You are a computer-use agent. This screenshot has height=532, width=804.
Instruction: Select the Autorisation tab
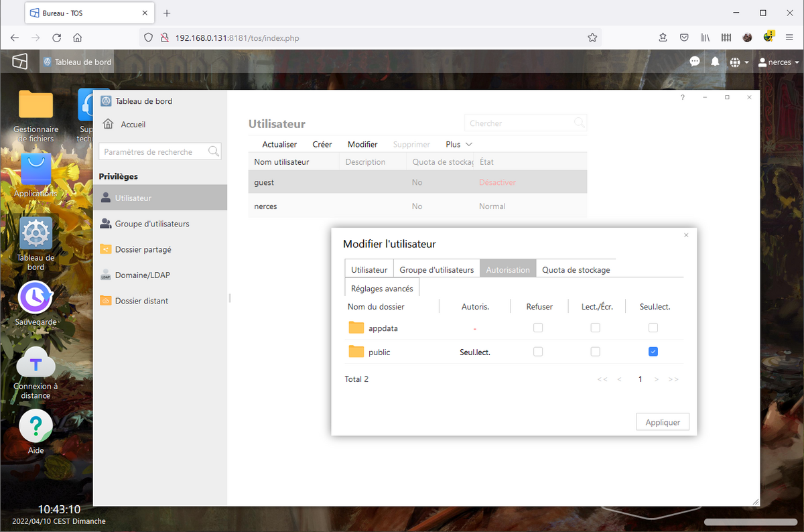[508, 269]
